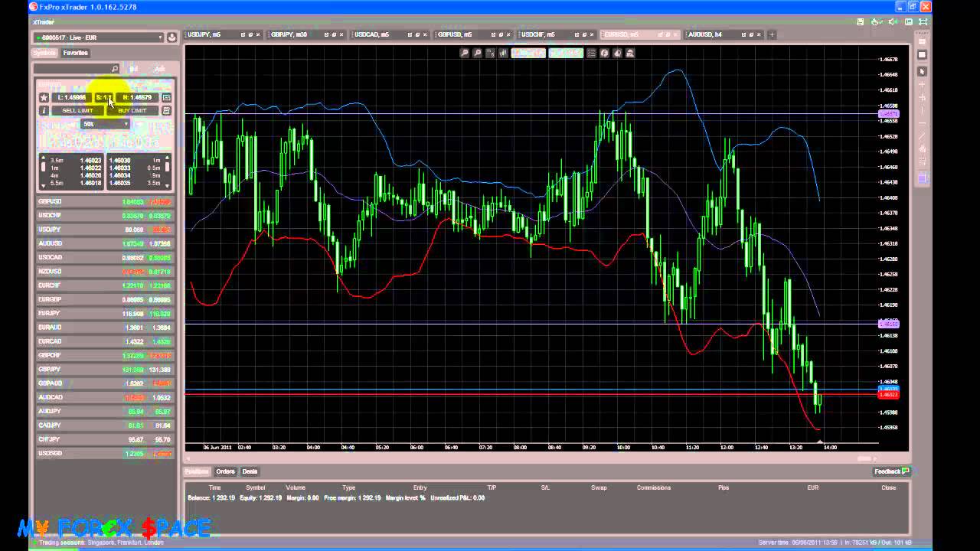Click the magnifier icon in symbol search box
The image size is (980, 551).
click(115, 69)
